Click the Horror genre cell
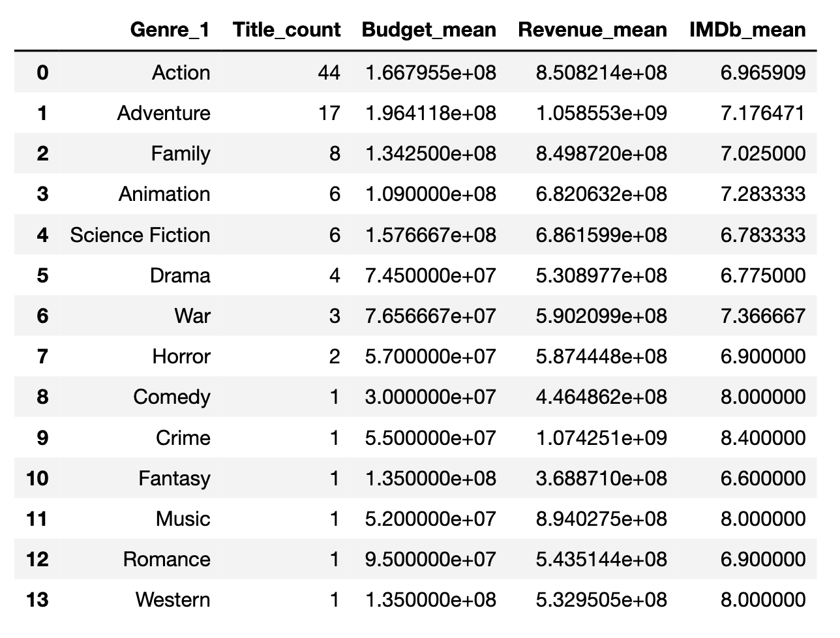Image resolution: width=840 pixels, height=638 pixels. click(181, 356)
